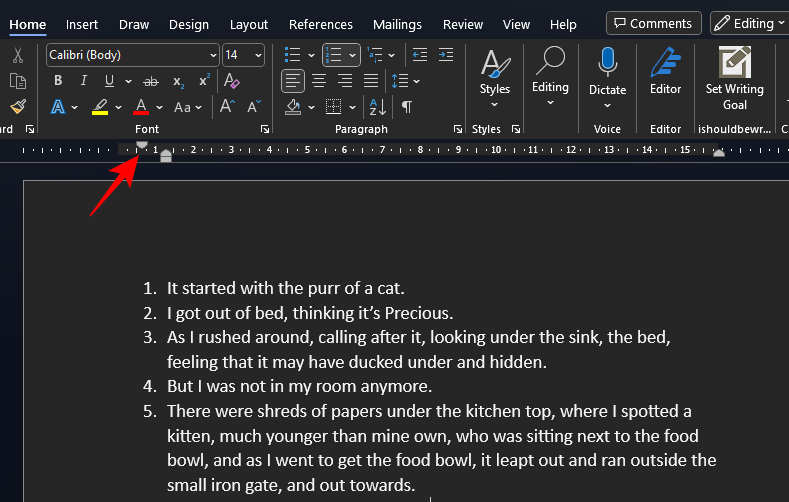Open the Styles gallery
Screen dimensions: 789x502
(x=495, y=78)
